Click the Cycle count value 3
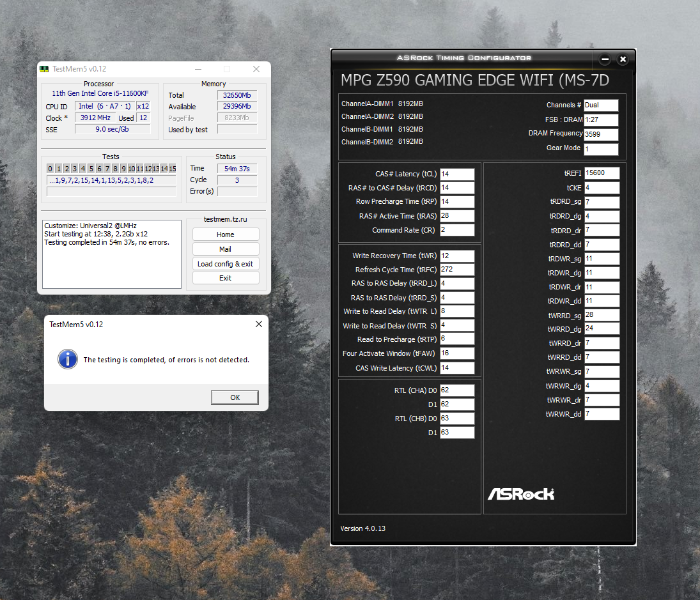 point(237,180)
